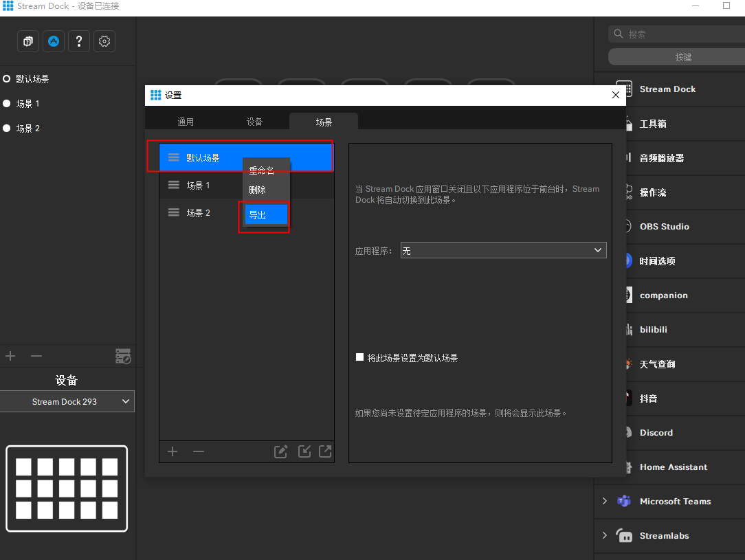Screen dimensions: 745x560
Task: Switch to the 设备 tab
Action: 254,122
